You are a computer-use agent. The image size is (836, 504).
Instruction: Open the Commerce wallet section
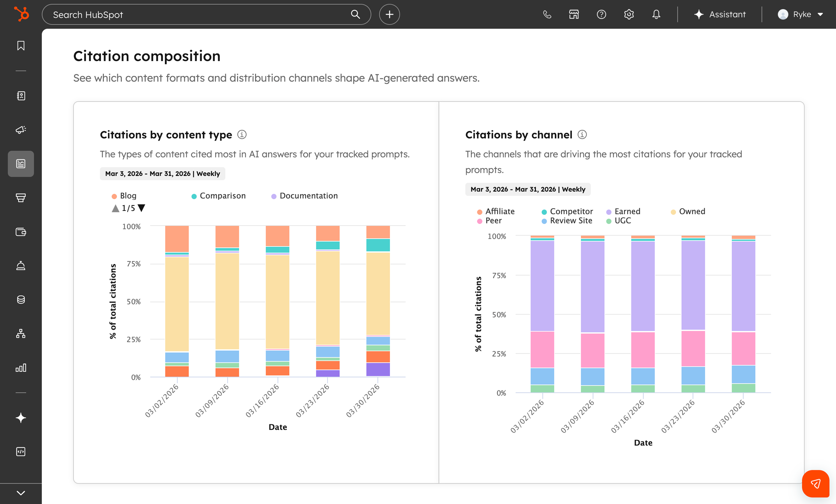point(20,232)
